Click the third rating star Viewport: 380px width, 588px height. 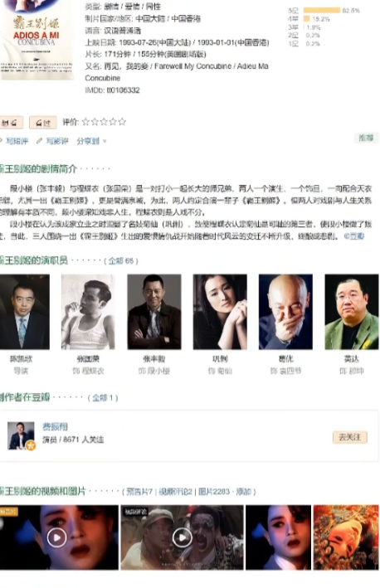104,122
